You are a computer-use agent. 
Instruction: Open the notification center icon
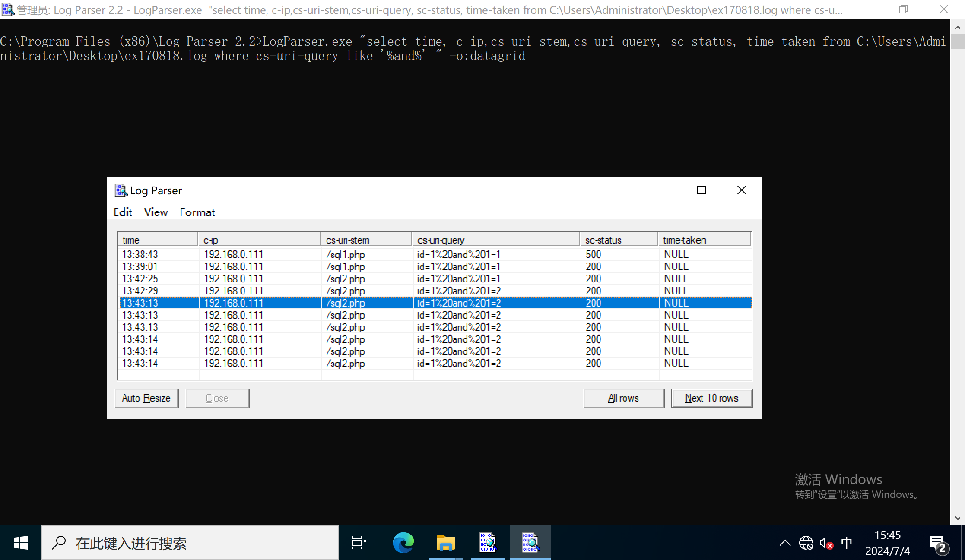[938, 543]
